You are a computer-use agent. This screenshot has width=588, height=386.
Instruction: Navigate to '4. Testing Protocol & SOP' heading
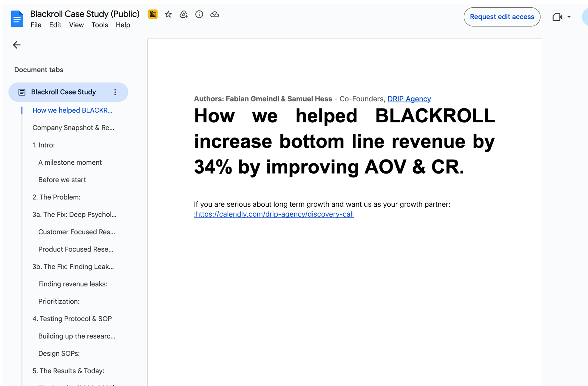72,318
